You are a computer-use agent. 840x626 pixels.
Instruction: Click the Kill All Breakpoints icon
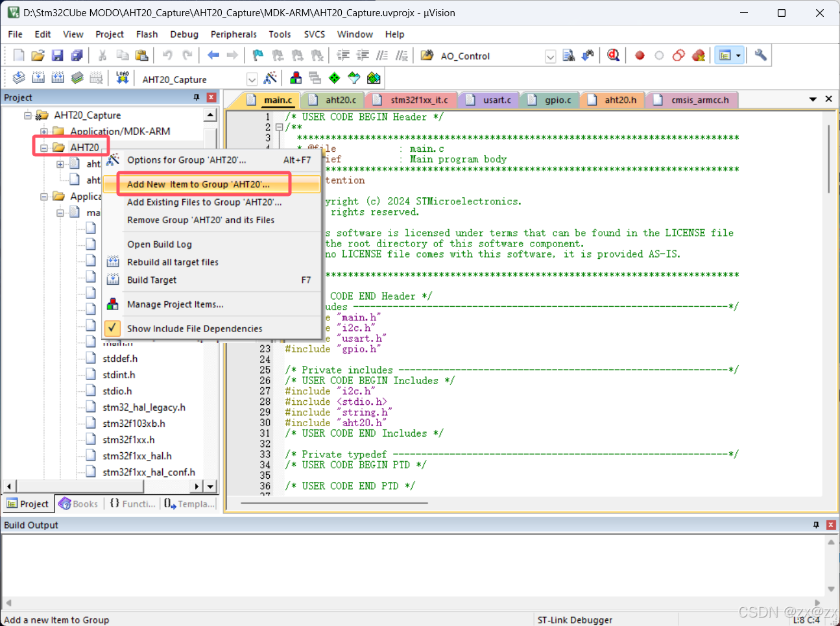(x=698, y=56)
